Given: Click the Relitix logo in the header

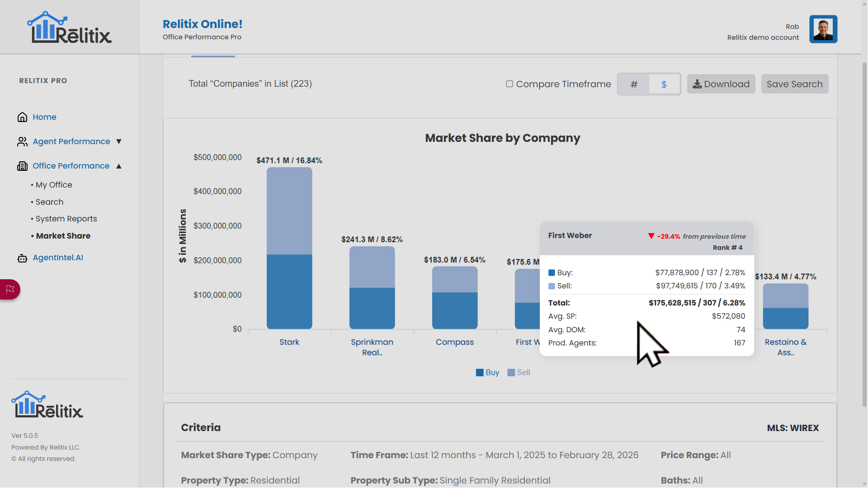Looking at the screenshot, I should [69, 27].
